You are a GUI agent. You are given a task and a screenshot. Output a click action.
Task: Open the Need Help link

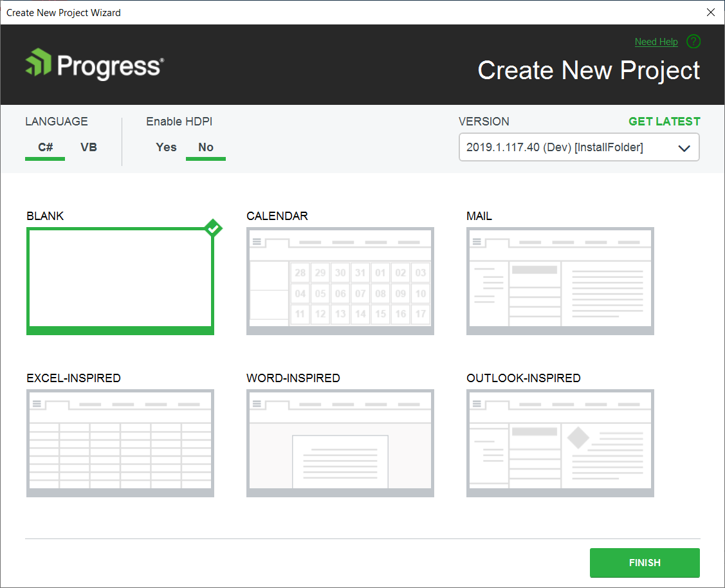(656, 42)
